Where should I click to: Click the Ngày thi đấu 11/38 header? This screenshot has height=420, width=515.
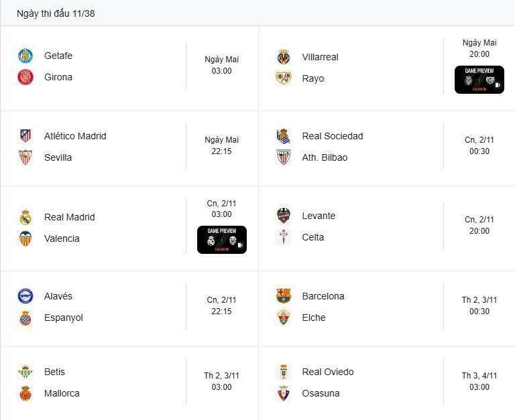coord(56,13)
